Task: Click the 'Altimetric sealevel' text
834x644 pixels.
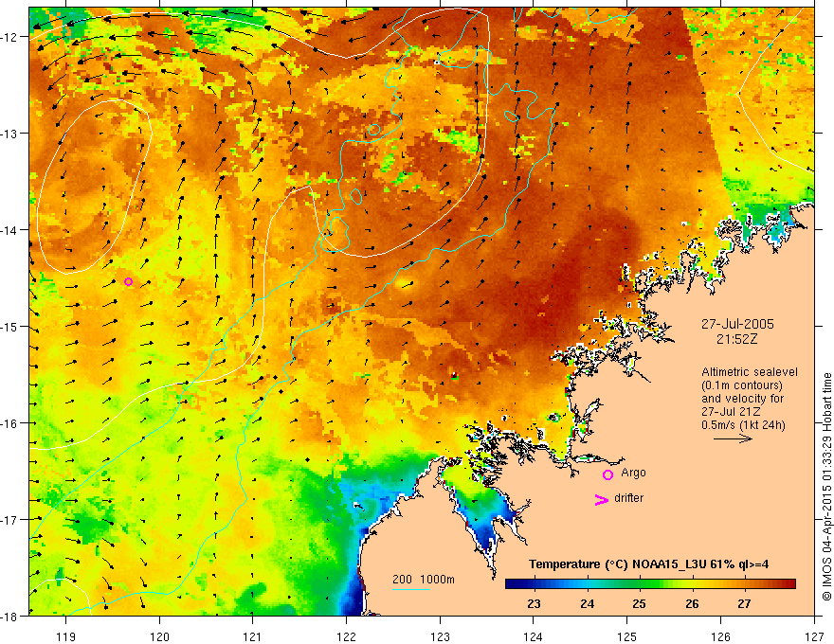Action: pyautogui.click(x=750, y=372)
